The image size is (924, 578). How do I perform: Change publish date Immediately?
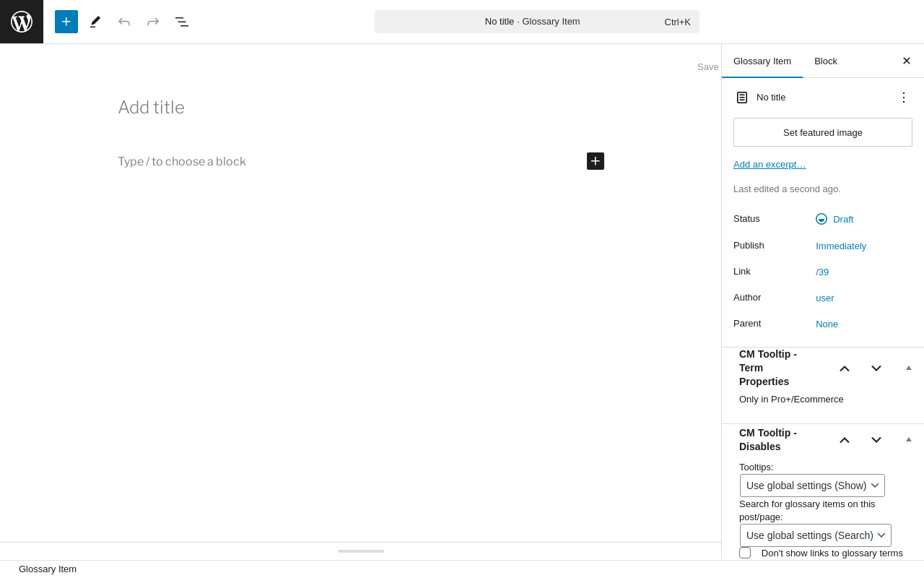tap(841, 246)
